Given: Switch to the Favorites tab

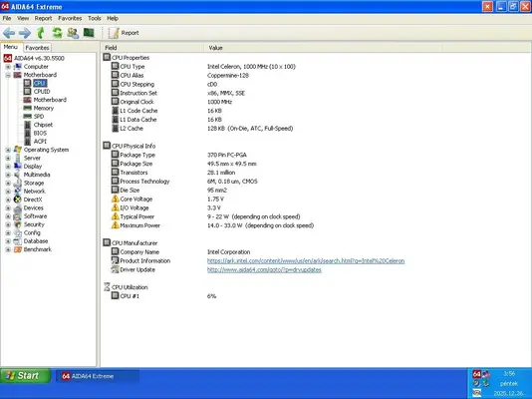Looking at the screenshot, I should [37, 48].
